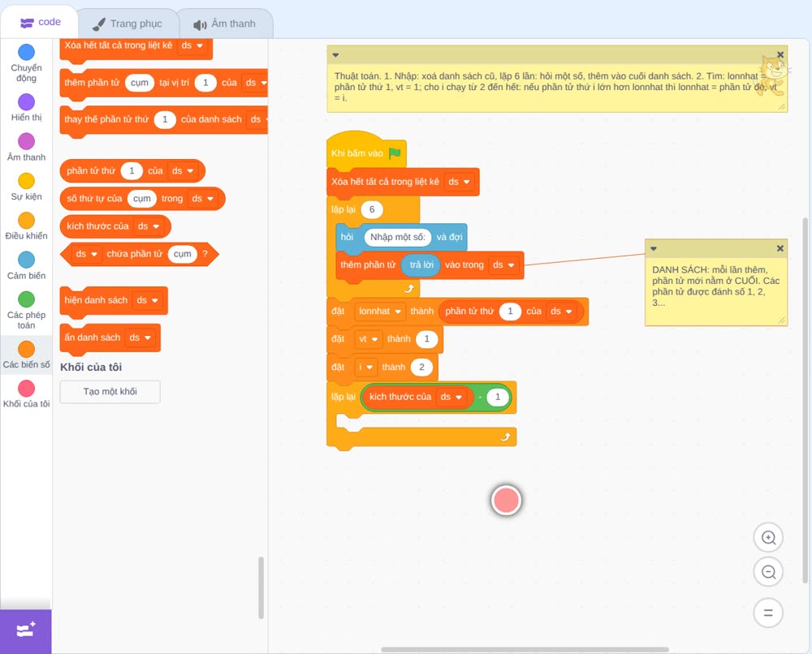Switch to the code tab
Screen dimensions: 812x654
click(40, 22)
